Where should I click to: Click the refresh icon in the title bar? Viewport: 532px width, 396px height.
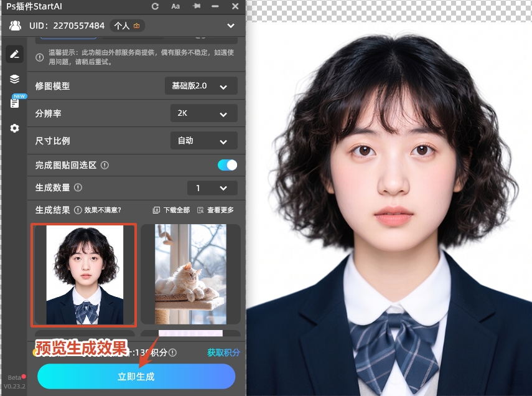point(154,7)
